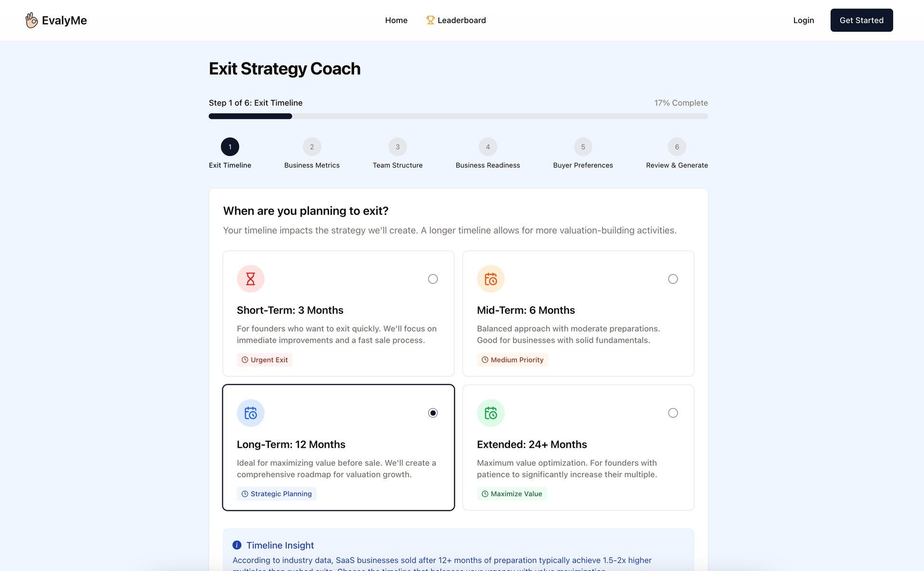Click the clock icon in Urgent Exit badge
The height and width of the screenshot is (571, 924).
(x=245, y=360)
